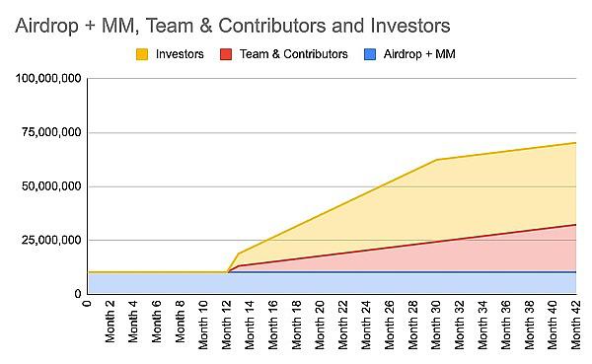Click the yellow Investors legend swatch
Viewport: 592px width, 364px height.
point(142,54)
